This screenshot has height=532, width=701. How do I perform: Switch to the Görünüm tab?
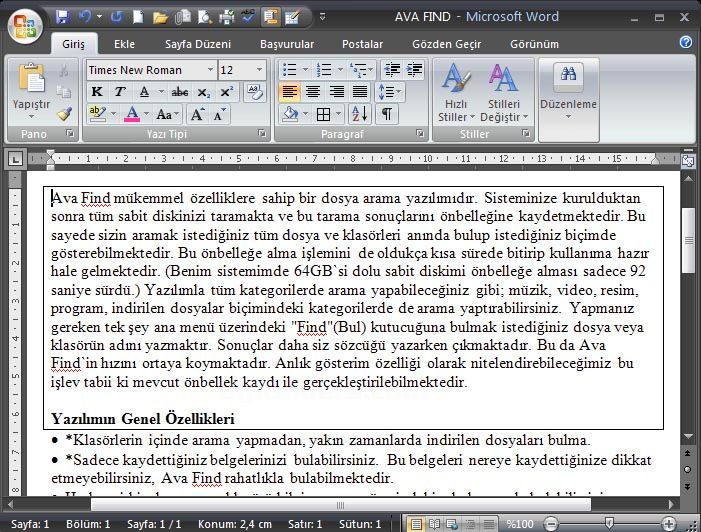534,44
